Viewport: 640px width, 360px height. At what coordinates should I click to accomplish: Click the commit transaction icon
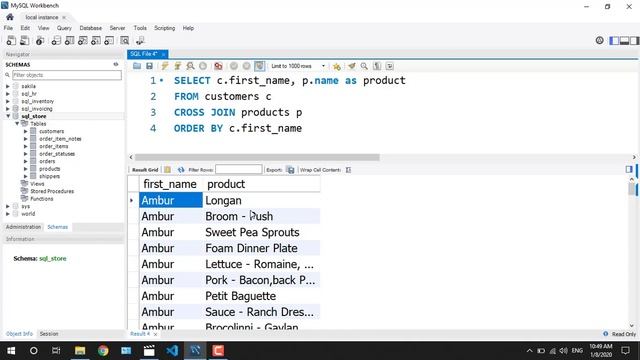click(x=233, y=66)
